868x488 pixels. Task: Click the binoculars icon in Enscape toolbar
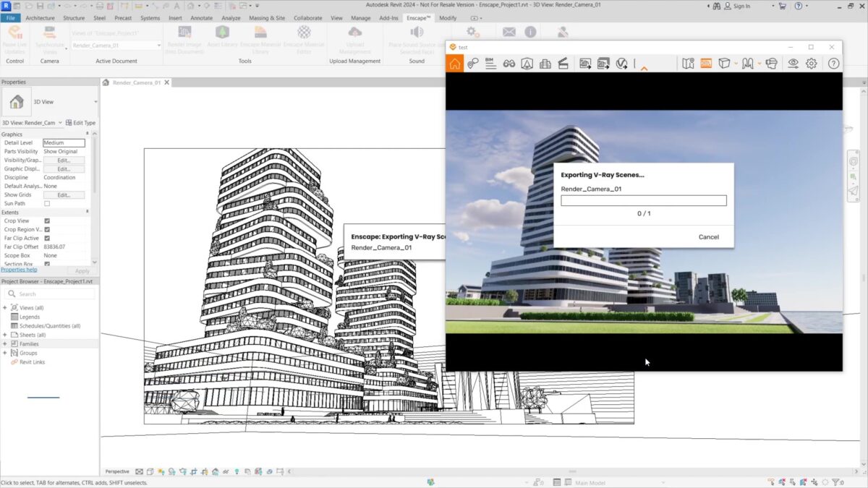click(x=509, y=64)
